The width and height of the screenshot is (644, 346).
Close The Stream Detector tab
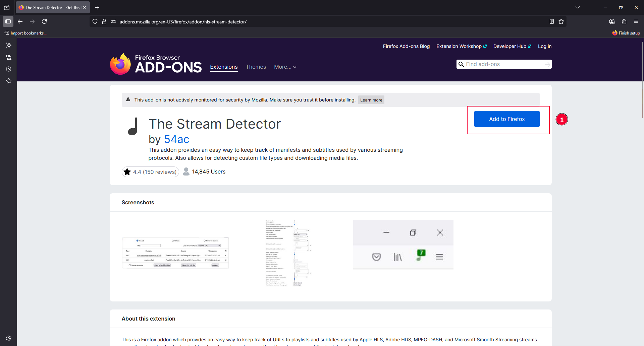[x=85, y=7]
